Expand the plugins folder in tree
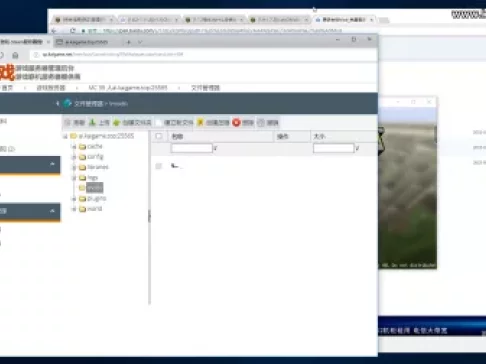Screen dimensions: 486x364 74,199
